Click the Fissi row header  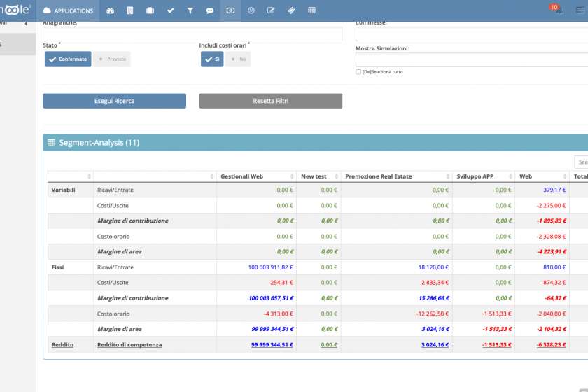click(57, 267)
